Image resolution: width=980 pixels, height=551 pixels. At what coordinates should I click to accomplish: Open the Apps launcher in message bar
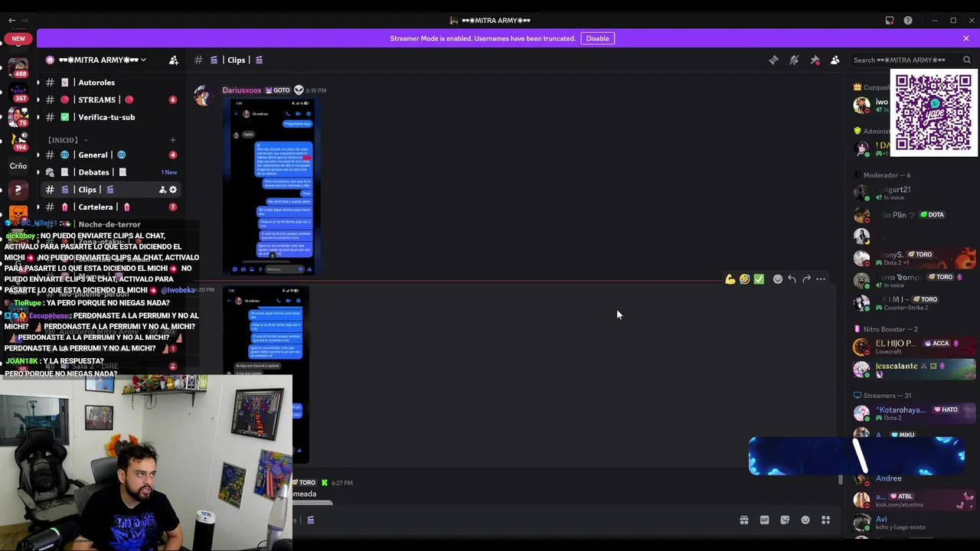[x=825, y=520]
